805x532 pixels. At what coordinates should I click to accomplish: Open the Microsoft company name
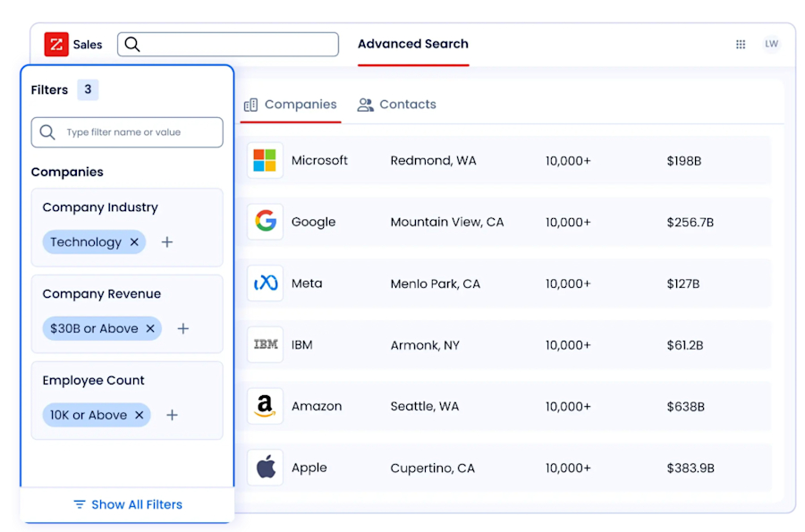click(319, 161)
